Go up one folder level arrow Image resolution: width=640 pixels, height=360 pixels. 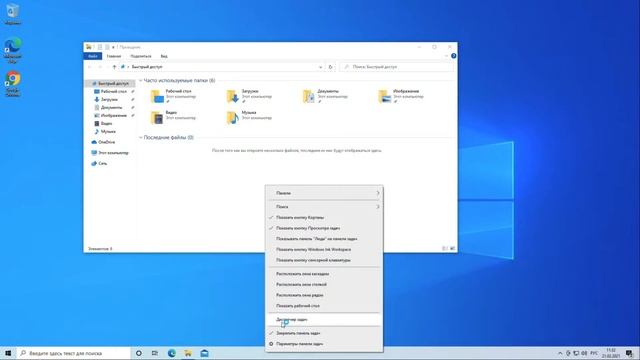tap(114, 67)
